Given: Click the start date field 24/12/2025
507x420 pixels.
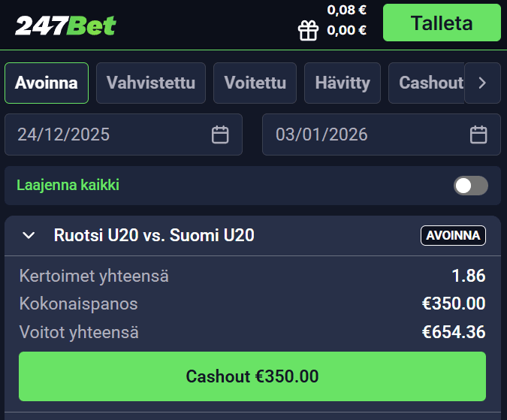Looking at the screenshot, I should coord(105,134).
